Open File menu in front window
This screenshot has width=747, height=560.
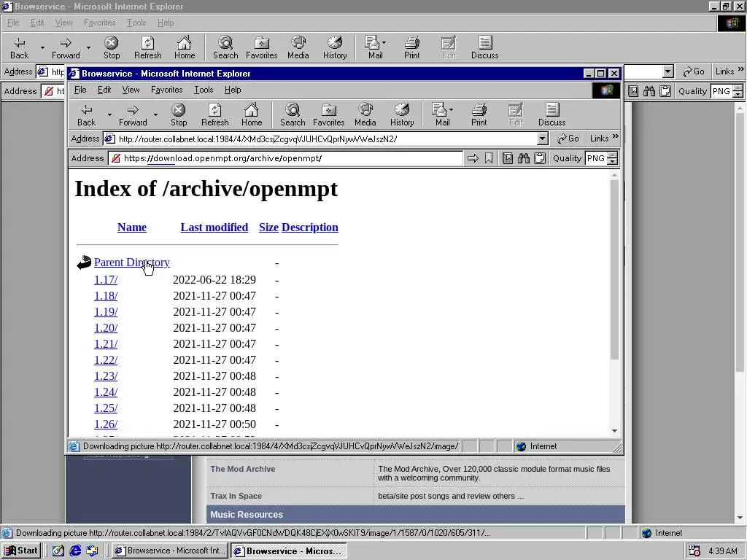click(x=80, y=90)
